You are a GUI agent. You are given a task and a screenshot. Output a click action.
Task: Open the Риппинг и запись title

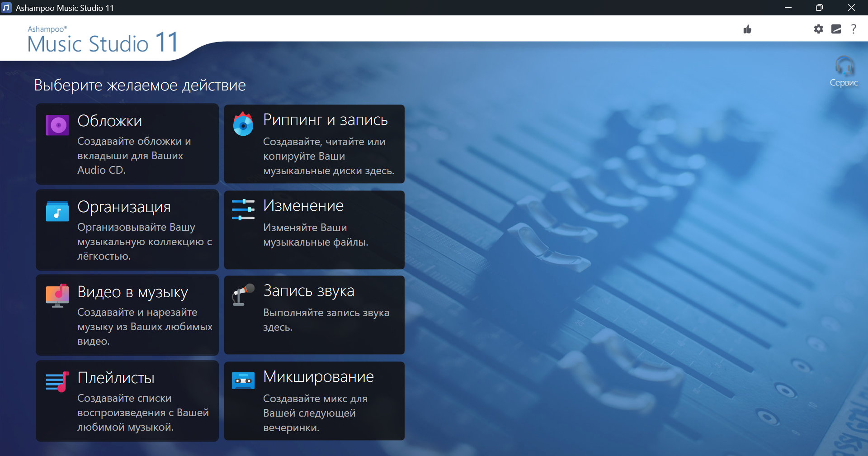pyautogui.click(x=325, y=120)
